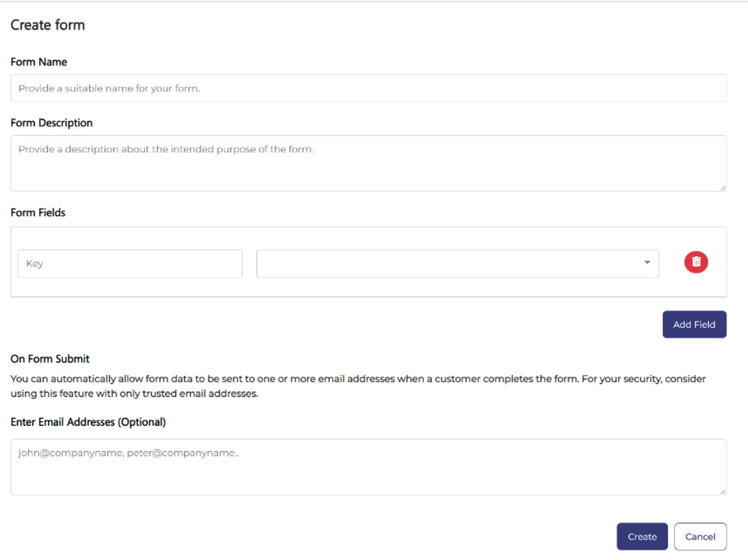This screenshot has height=560, width=748.
Task: Click the "On Form Submit" heading
Action: pos(50,359)
